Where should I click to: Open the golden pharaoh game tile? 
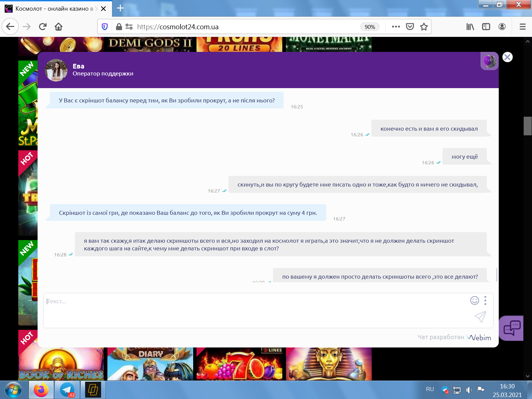tap(329, 364)
